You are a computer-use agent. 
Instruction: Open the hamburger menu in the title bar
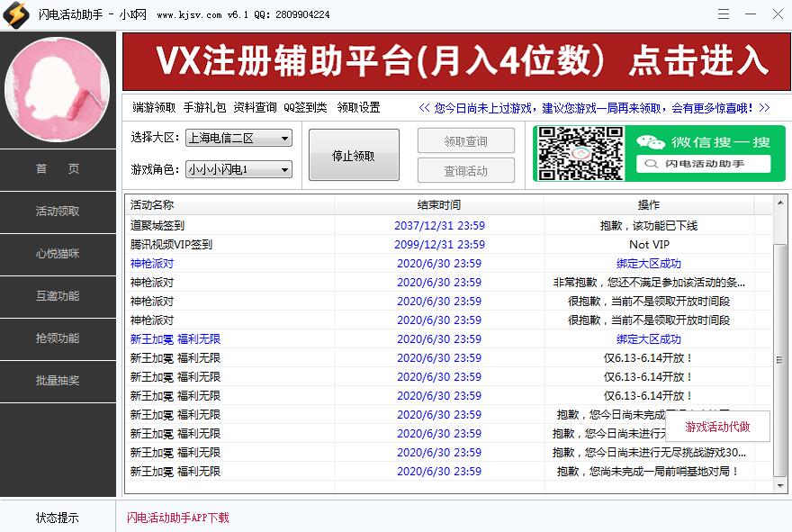click(724, 14)
